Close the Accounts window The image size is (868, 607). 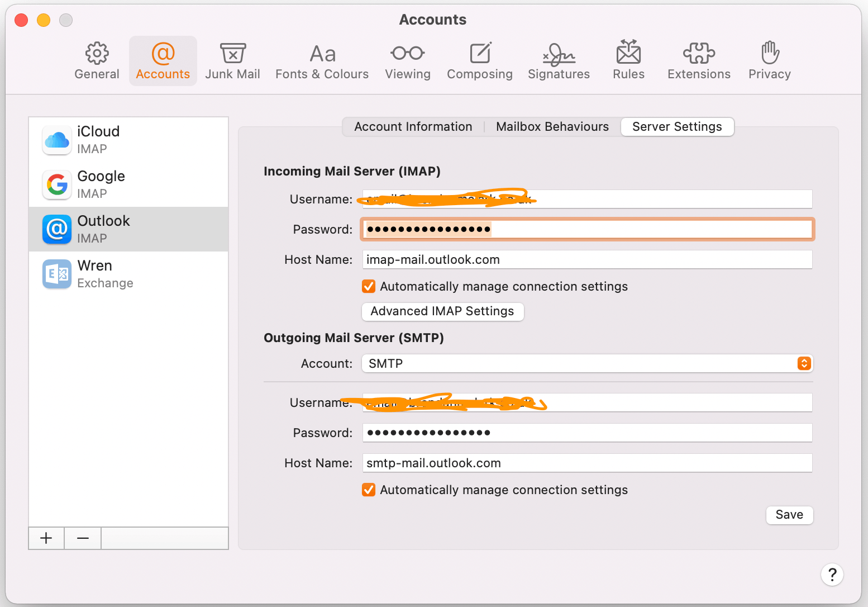coord(21,20)
